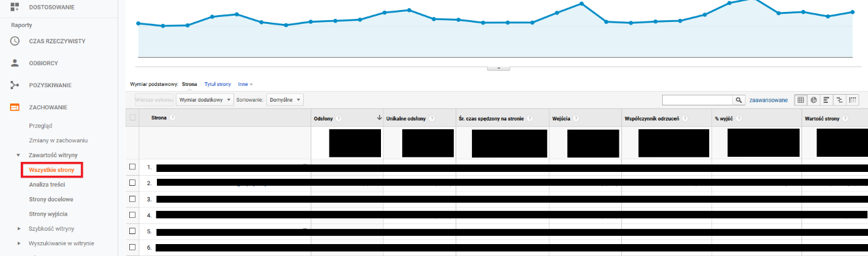Click the ZACHOWANIE menu label
This screenshot has width=868, height=256.
pos(48,107)
